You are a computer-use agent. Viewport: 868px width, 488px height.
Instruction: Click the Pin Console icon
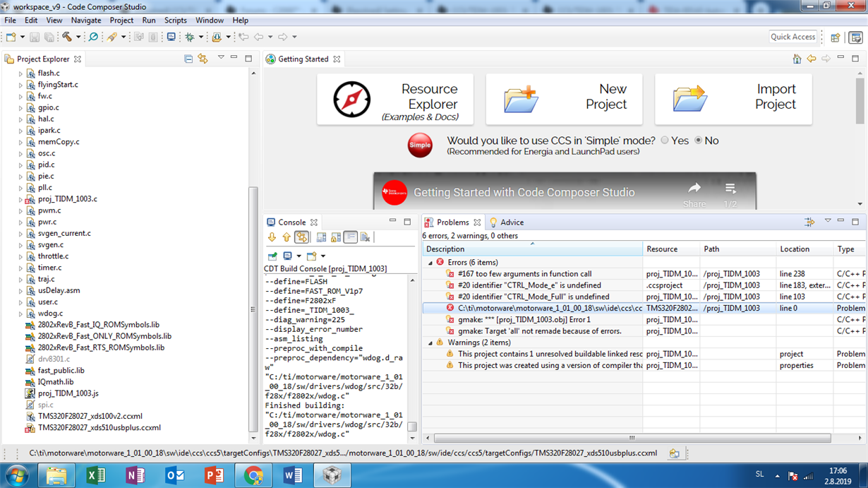click(272, 256)
